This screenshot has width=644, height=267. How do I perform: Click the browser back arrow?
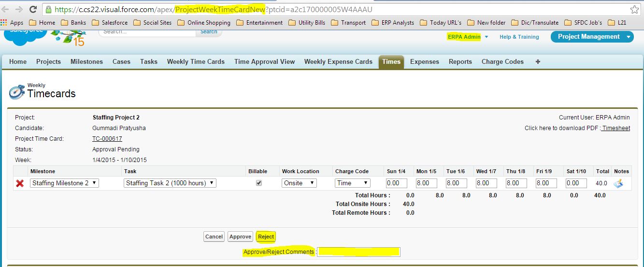[6, 9]
